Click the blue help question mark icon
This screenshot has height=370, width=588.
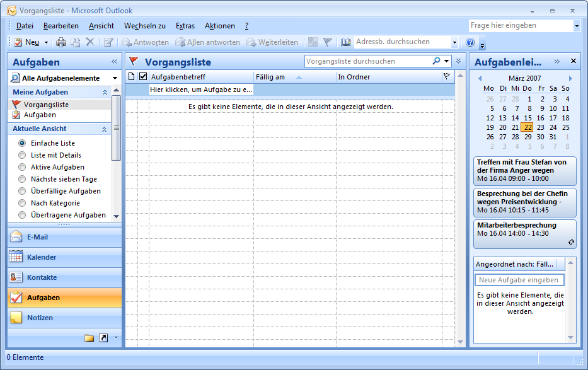tap(470, 42)
